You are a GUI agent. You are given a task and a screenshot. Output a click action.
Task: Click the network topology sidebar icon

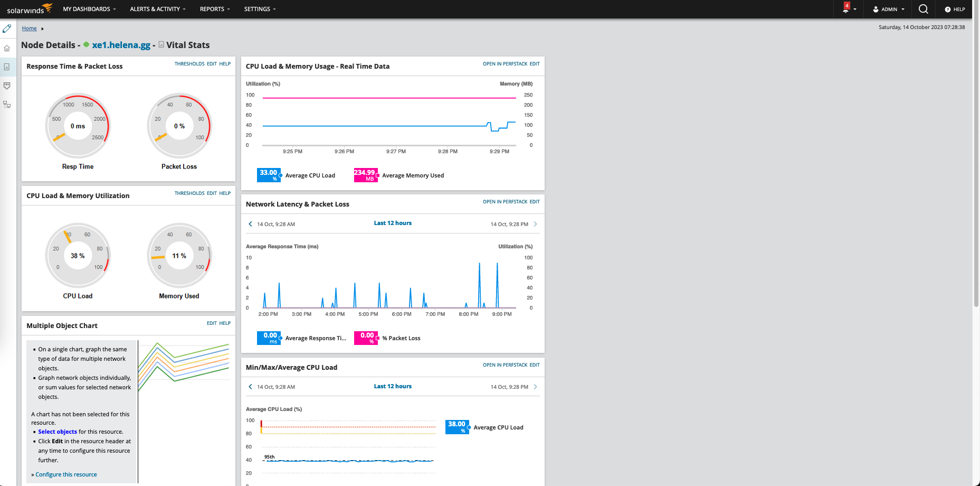click(x=7, y=105)
